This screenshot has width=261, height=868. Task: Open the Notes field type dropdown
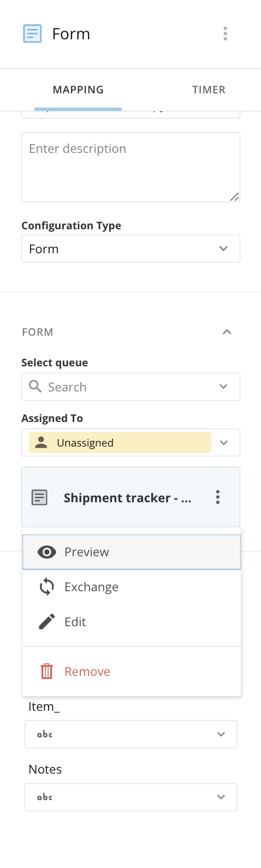pos(131,797)
